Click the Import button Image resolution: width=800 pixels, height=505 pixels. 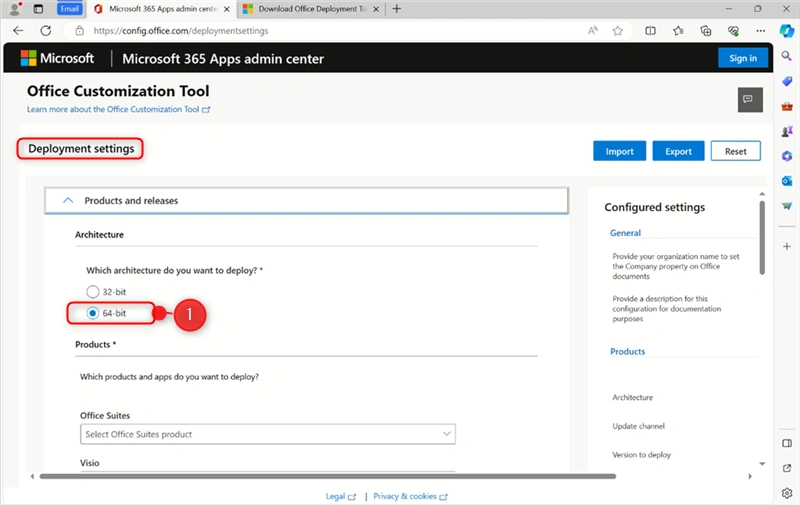[619, 151]
